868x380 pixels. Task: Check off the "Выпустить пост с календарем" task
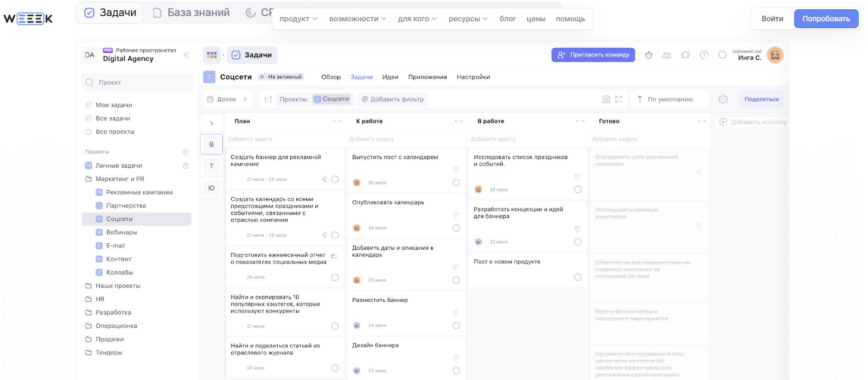(456, 183)
